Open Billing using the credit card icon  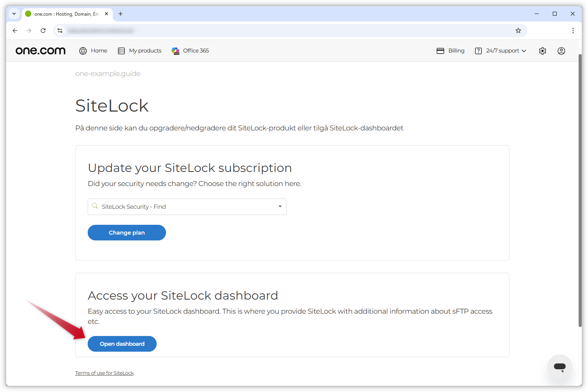(x=440, y=51)
